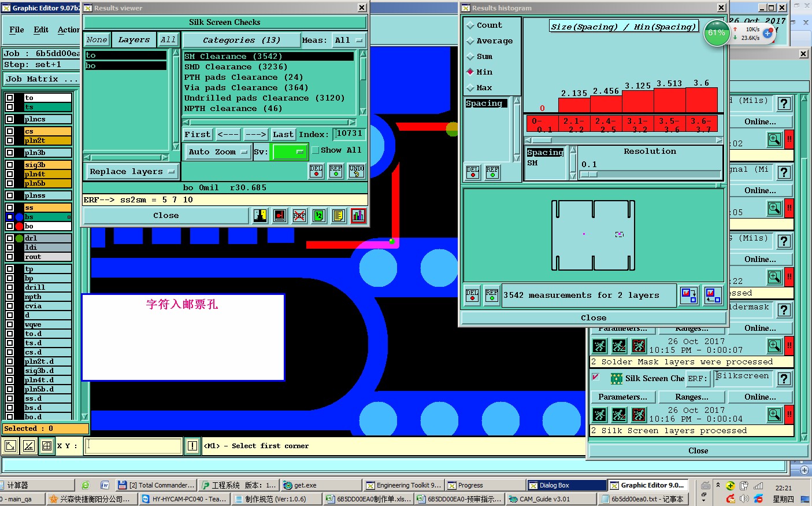Screen dimensions: 812x506
Task: Click Close in Results histogram
Action: tap(594, 318)
